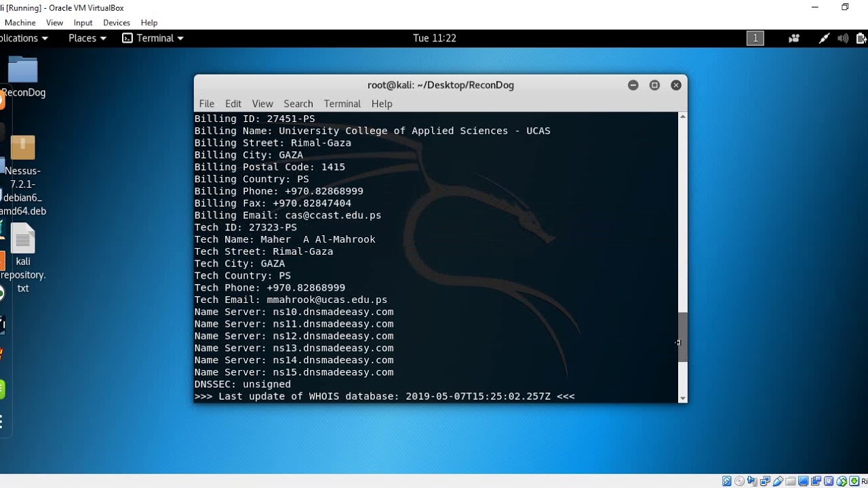
Task: Open the clock showing Tue 11:22
Action: [435, 39]
